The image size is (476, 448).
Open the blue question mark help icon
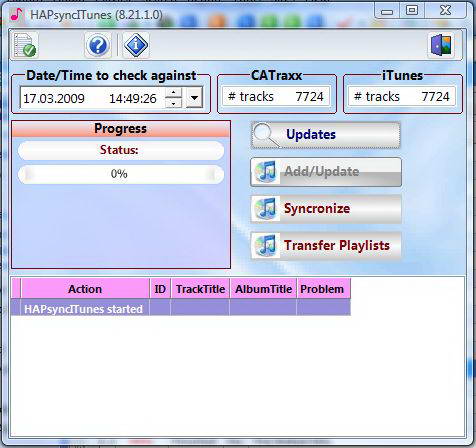98,45
